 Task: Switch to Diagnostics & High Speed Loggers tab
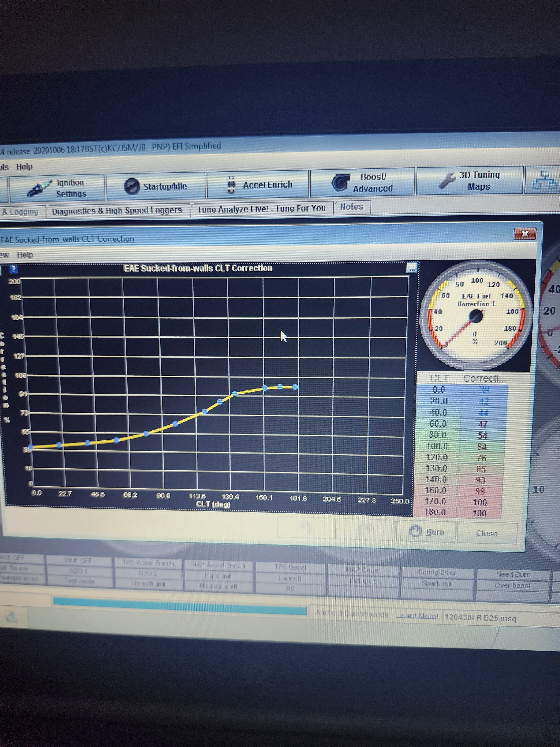click(117, 210)
